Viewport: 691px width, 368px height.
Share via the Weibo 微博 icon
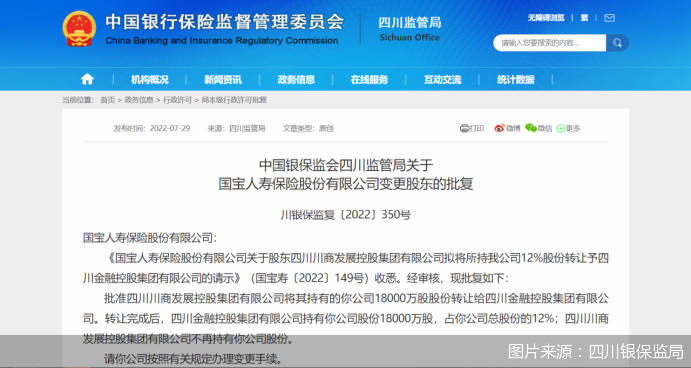tap(499, 128)
